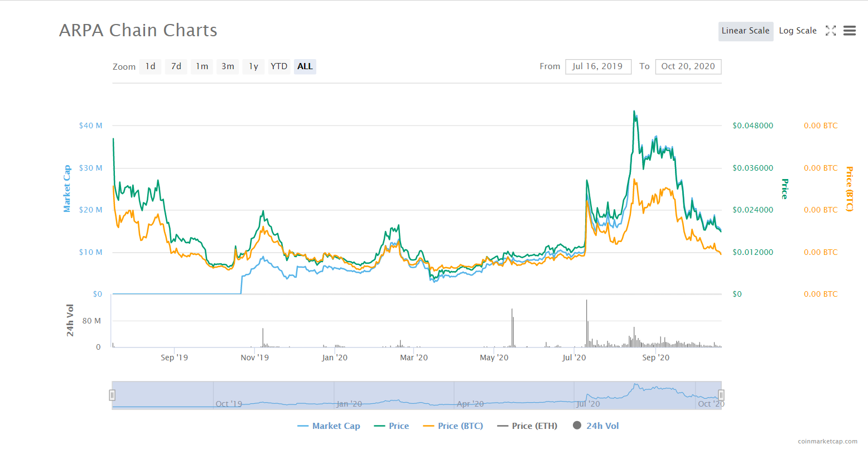
Task: Click the $40 M market cap axis label
Action: (91, 125)
